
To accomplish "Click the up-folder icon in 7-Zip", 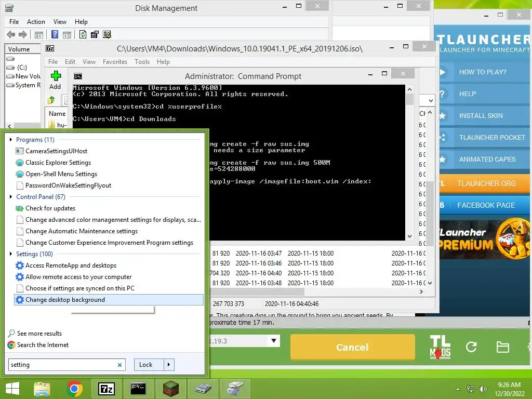I will [x=51, y=100].
